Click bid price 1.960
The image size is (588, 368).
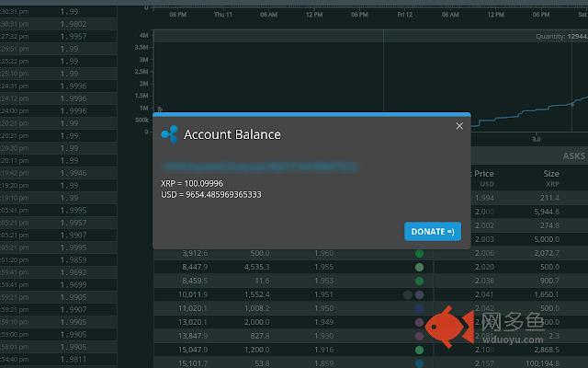[x=324, y=253]
